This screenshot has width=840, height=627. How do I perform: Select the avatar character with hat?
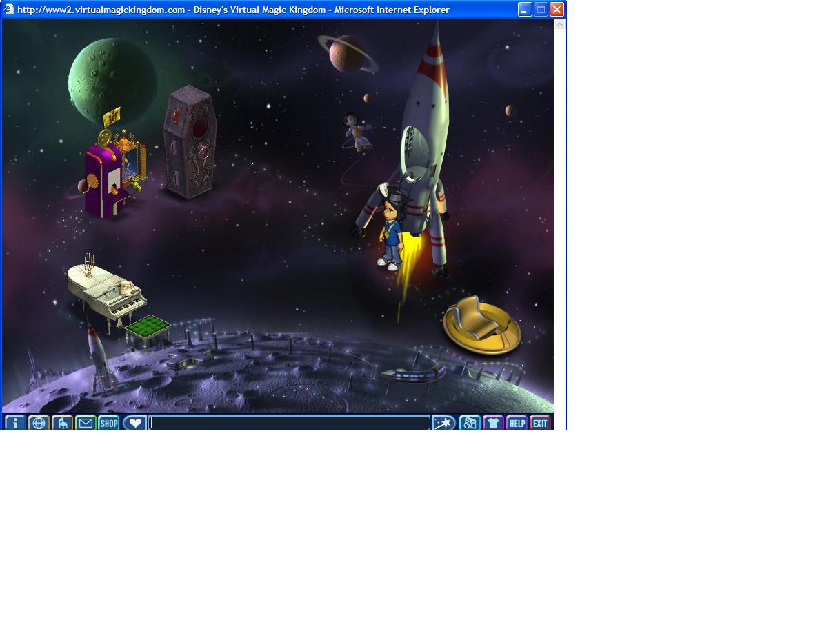pos(392,228)
